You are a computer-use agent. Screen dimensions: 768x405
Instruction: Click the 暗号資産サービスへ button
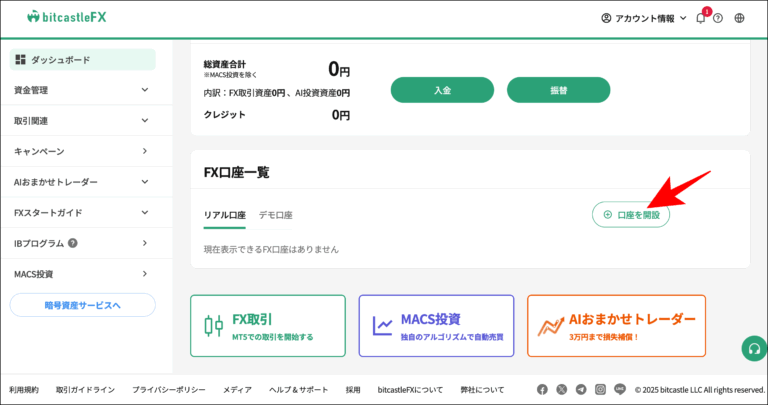pos(83,305)
